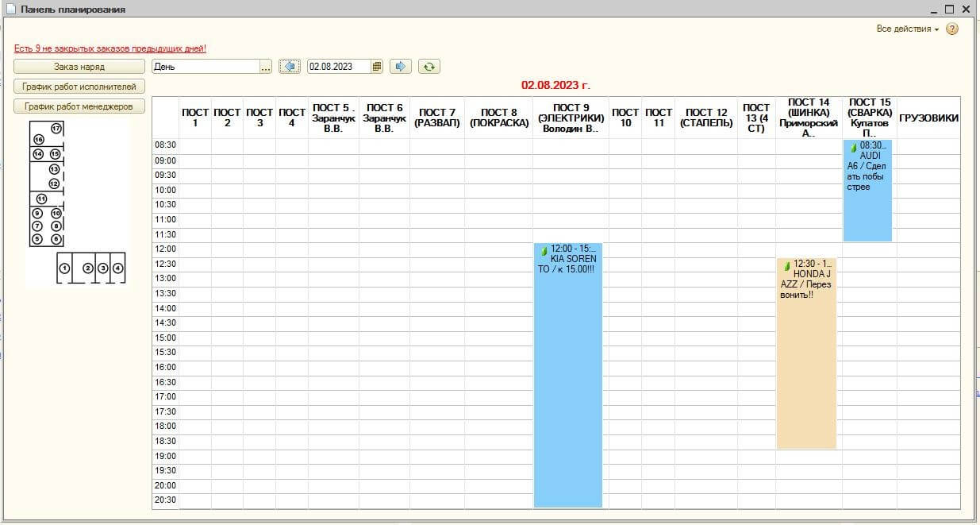
Task: Click the ПОСТ 13 (4 СТ) column header
Action: click(756, 118)
